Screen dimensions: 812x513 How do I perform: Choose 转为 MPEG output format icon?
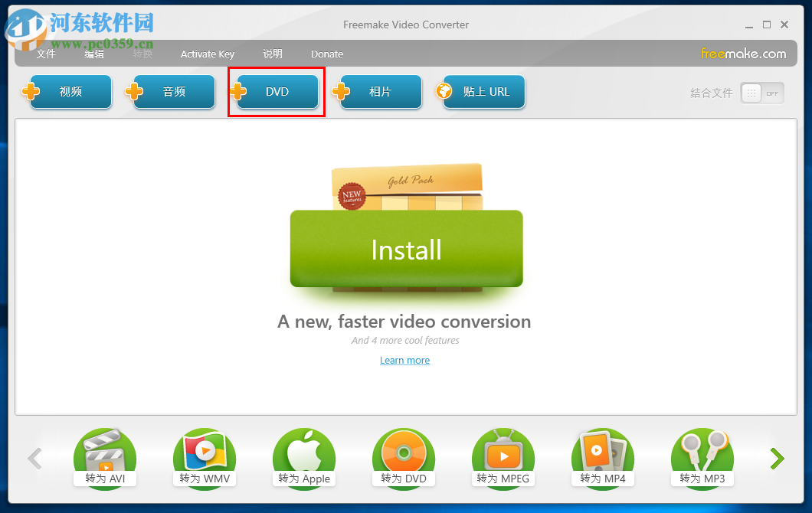click(503, 459)
